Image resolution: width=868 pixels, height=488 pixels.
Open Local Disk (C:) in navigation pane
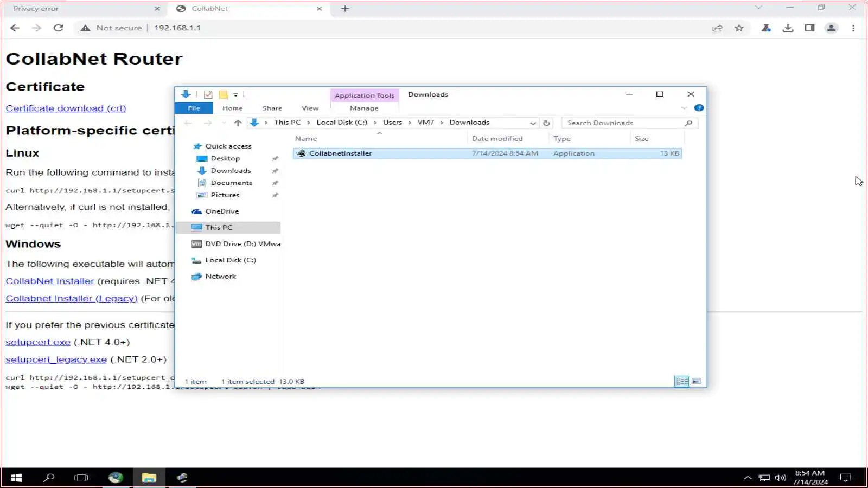231,260
